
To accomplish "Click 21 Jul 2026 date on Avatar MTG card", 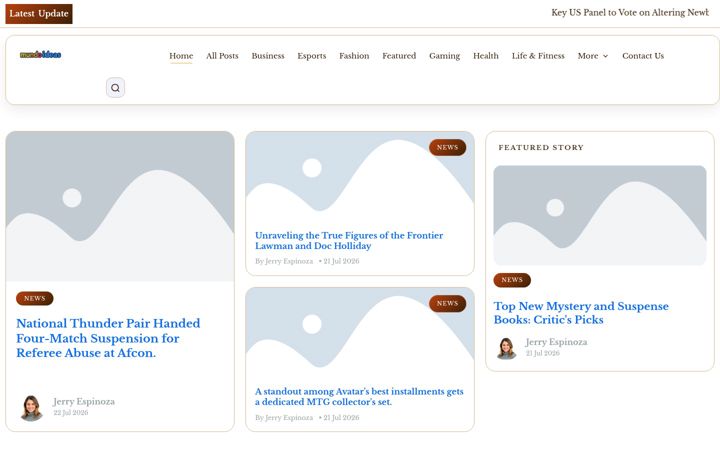I will tap(341, 418).
